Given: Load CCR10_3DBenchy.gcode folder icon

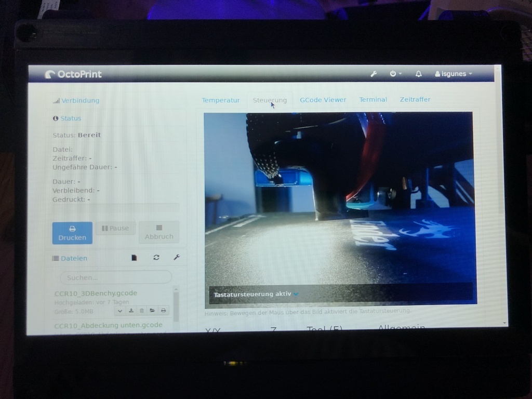Looking at the screenshot, I should pos(152,311).
